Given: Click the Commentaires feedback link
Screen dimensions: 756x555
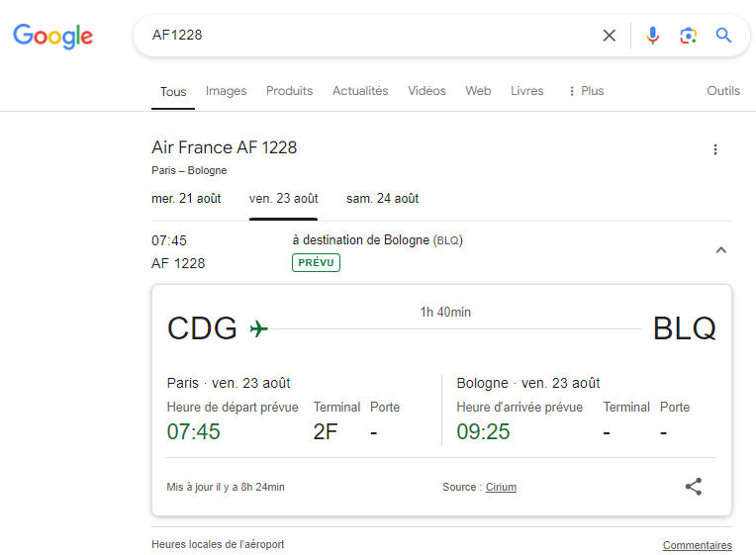Looking at the screenshot, I should 697,545.
